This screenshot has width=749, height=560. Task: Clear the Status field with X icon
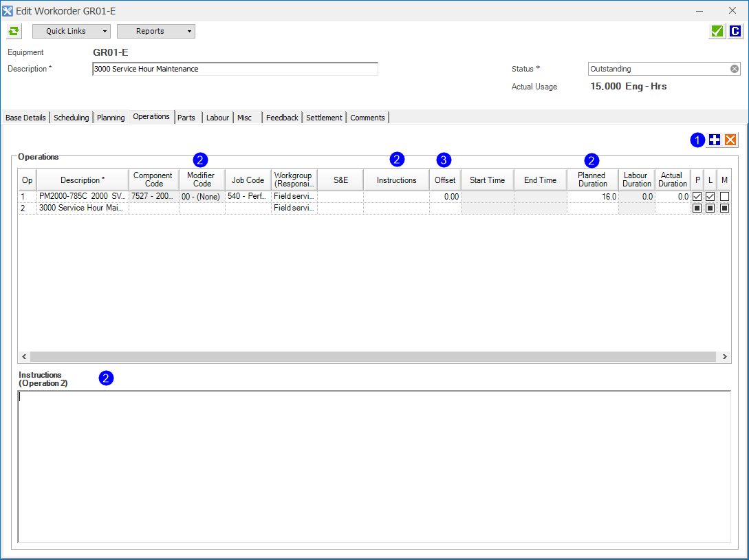coord(734,69)
